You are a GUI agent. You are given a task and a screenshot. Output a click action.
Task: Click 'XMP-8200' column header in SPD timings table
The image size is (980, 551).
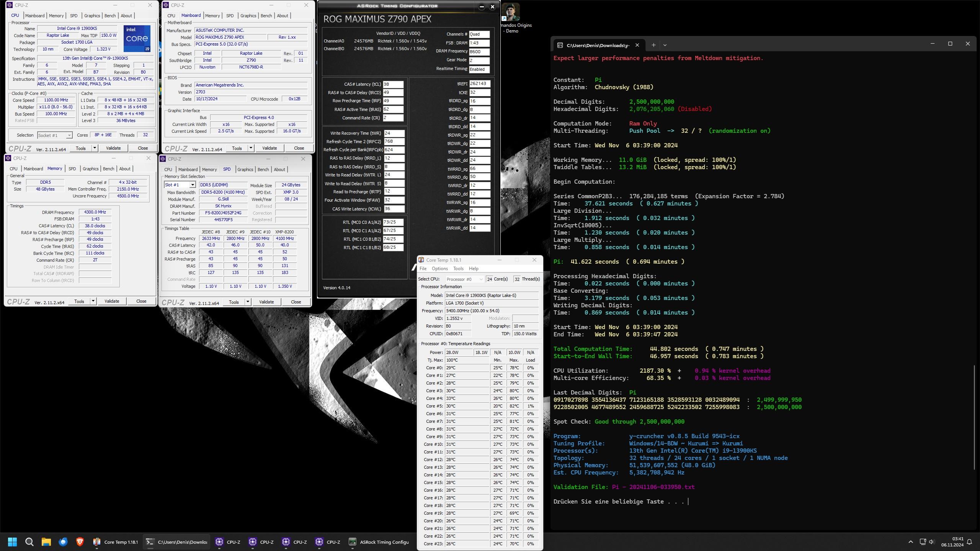coord(284,232)
